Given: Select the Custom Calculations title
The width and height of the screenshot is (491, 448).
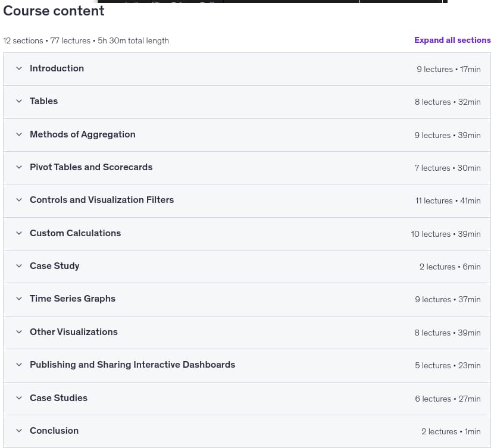Looking at the screenshot, I should tap(75, 233).
